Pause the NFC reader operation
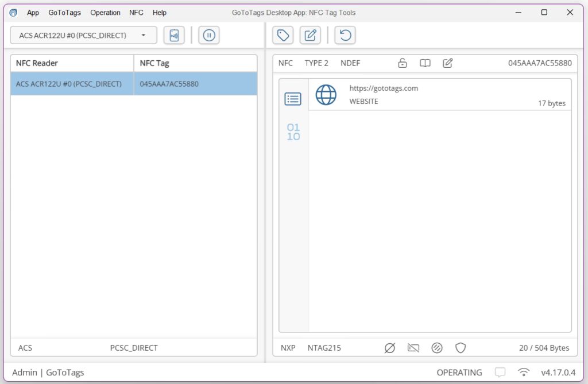Viewport: 588px width, 384px height. tap(209, 36)
